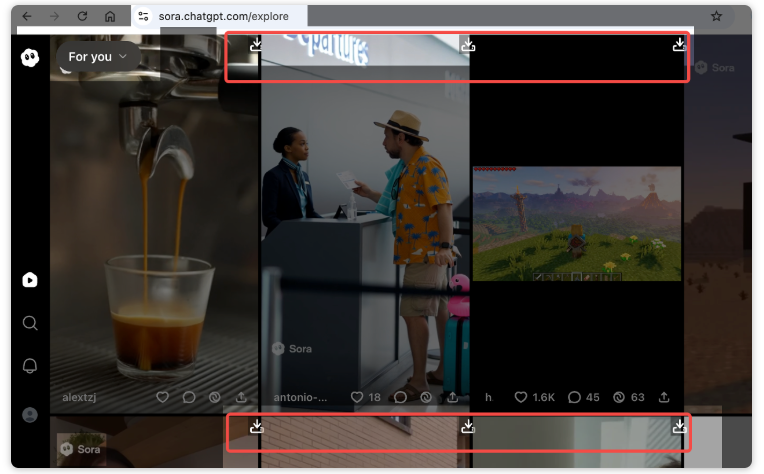Open the antonio-... creator profile link
Viewport: 764px width, 474px height.
click(x=300, y=398)
